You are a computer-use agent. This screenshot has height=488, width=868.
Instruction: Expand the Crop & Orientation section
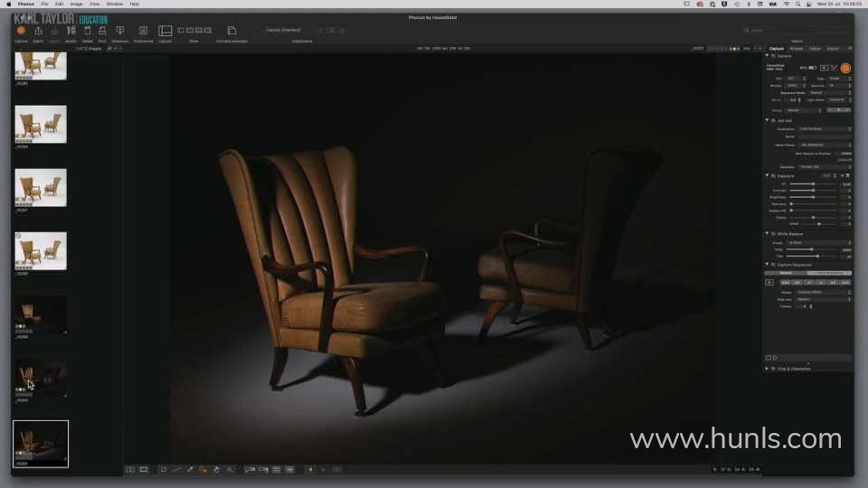coord(768,369)
